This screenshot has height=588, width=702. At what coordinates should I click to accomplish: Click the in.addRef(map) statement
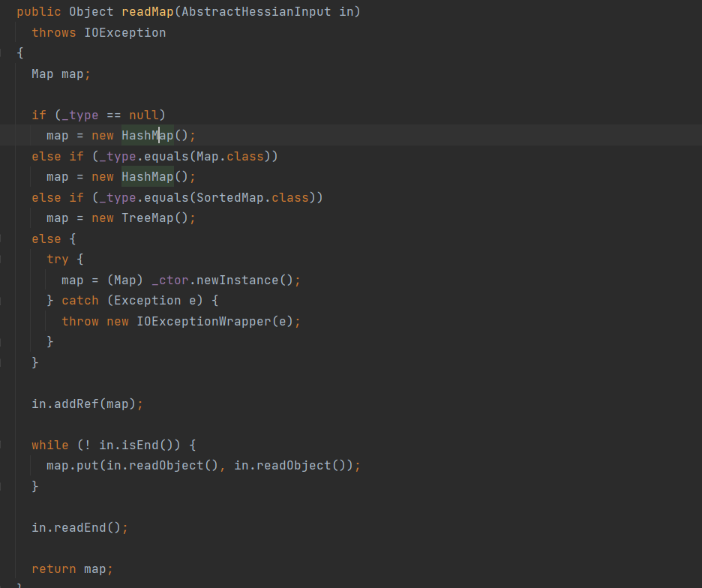pos(87,403)
